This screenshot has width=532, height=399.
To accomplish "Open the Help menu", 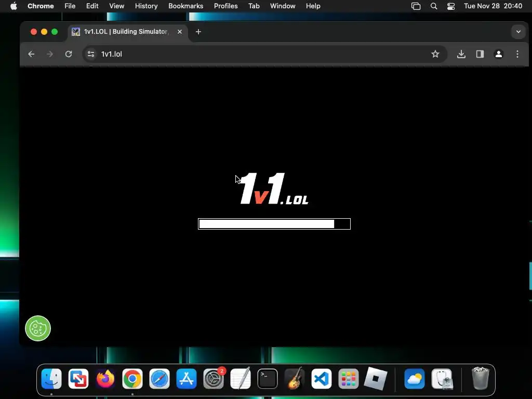I will 313,6.
